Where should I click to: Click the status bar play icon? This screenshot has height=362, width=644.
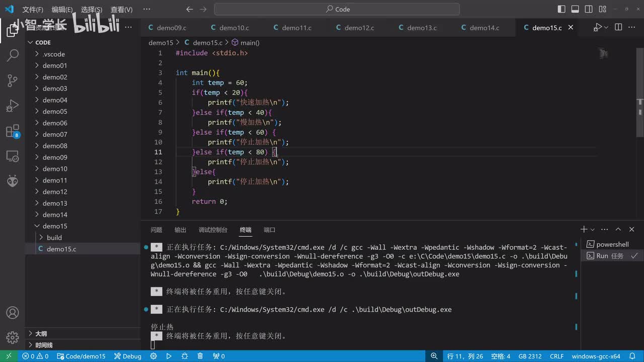pos(169,356)
